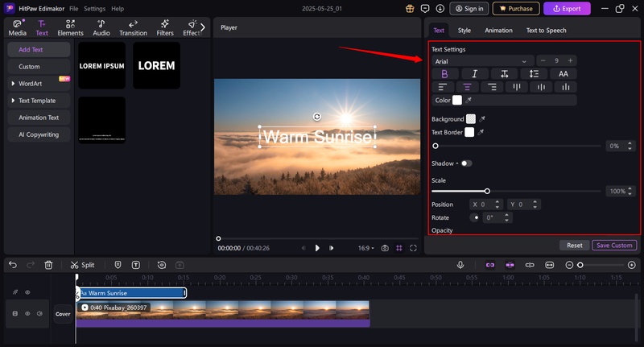Decrease font size with minus button

pyautogui.click(x=543, y=60)
